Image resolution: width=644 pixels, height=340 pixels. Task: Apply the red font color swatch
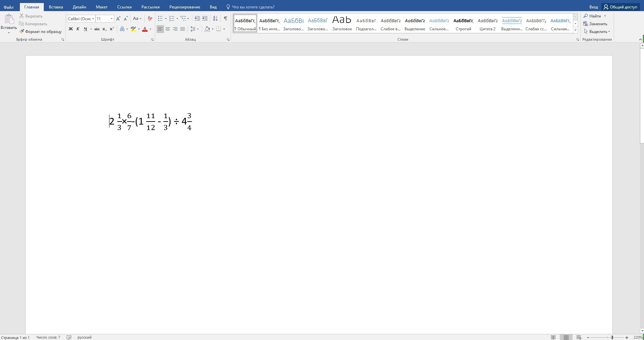[145, 29]
